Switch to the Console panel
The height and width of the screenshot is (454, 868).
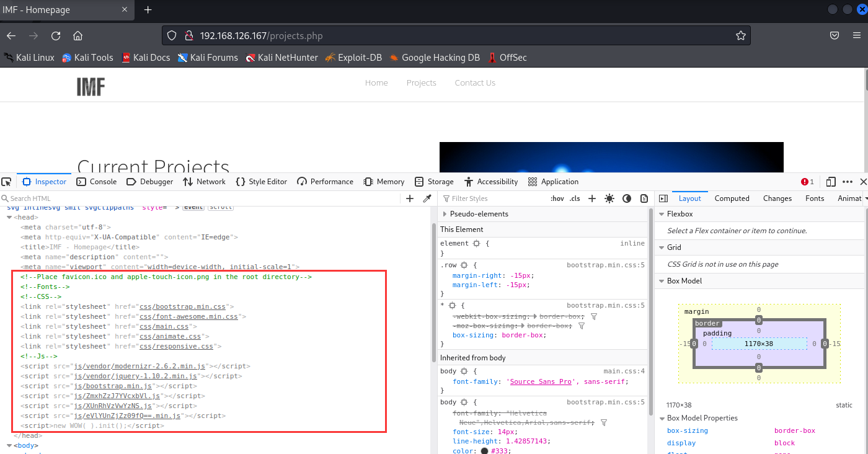pos(96,182)
